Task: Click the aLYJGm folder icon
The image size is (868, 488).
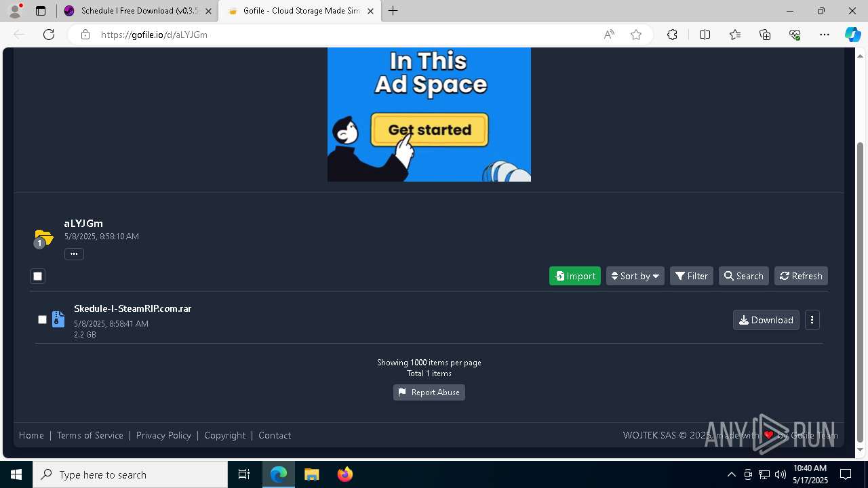Action: [43, 238]
